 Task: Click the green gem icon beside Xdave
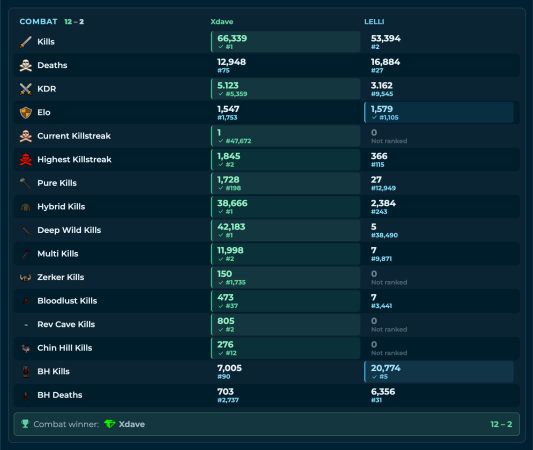pos(109,424)
